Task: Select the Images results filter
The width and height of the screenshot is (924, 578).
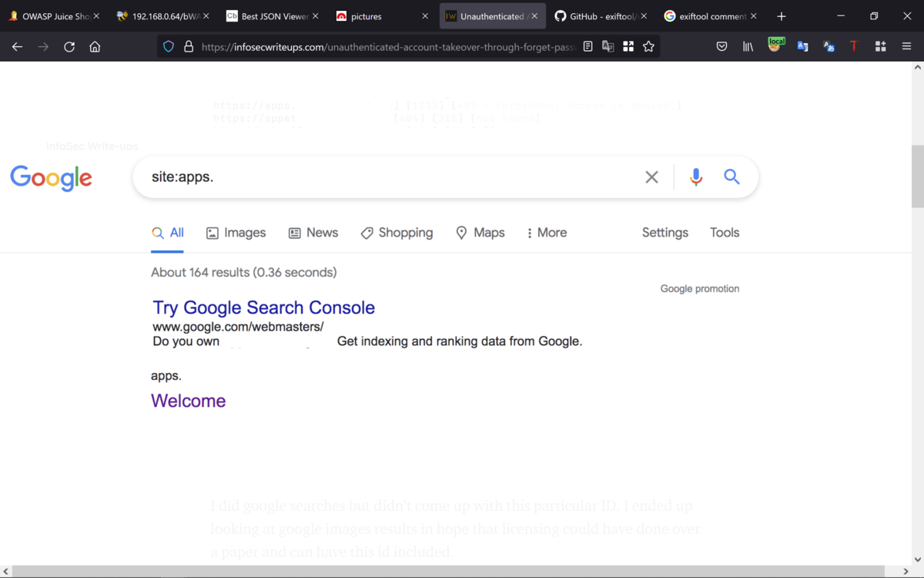Action: [x=236, y=233]
